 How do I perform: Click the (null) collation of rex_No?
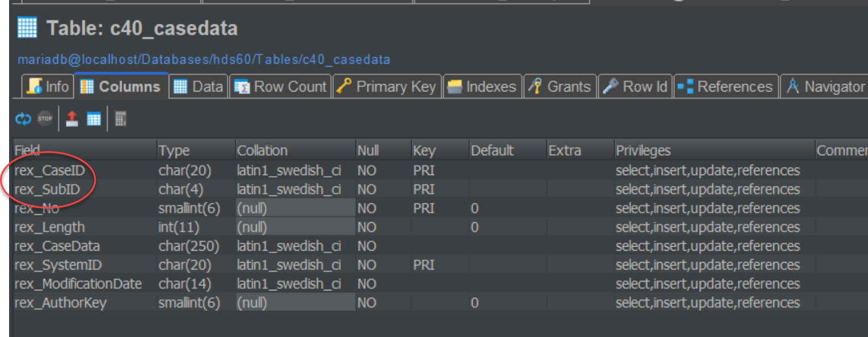click(295, 208)
